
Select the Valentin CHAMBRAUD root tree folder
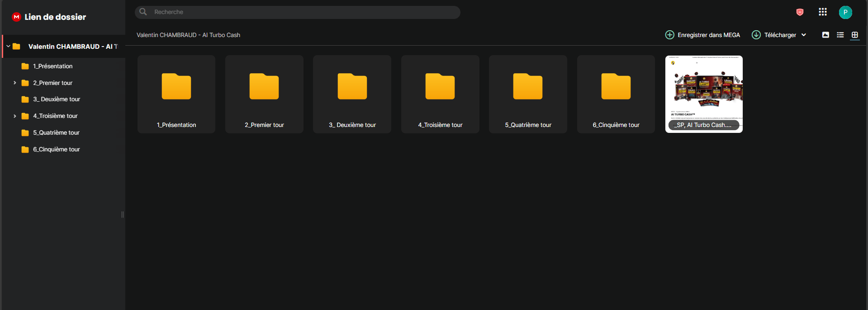(x=64, y=47)
